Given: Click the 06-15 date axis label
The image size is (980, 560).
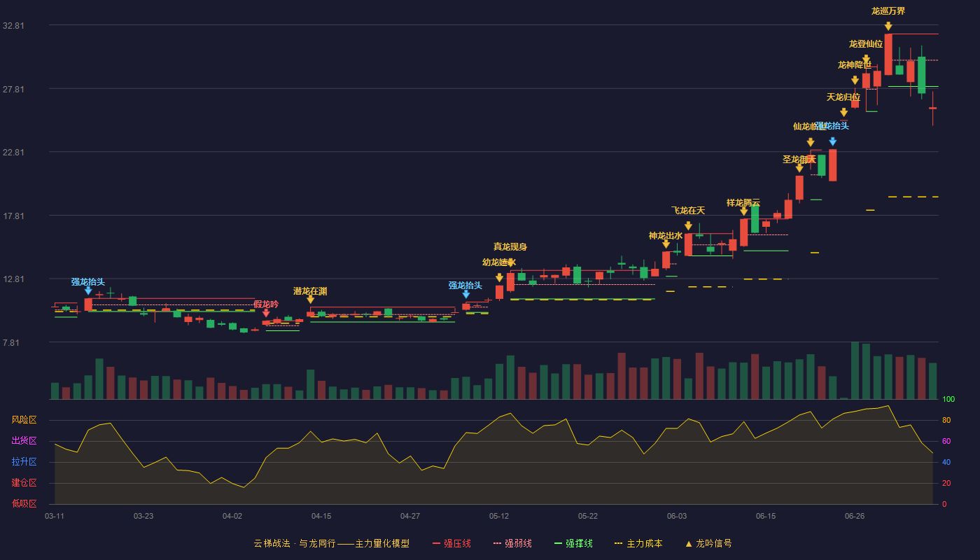Looking at the screenshot, I should coord(766,516).
